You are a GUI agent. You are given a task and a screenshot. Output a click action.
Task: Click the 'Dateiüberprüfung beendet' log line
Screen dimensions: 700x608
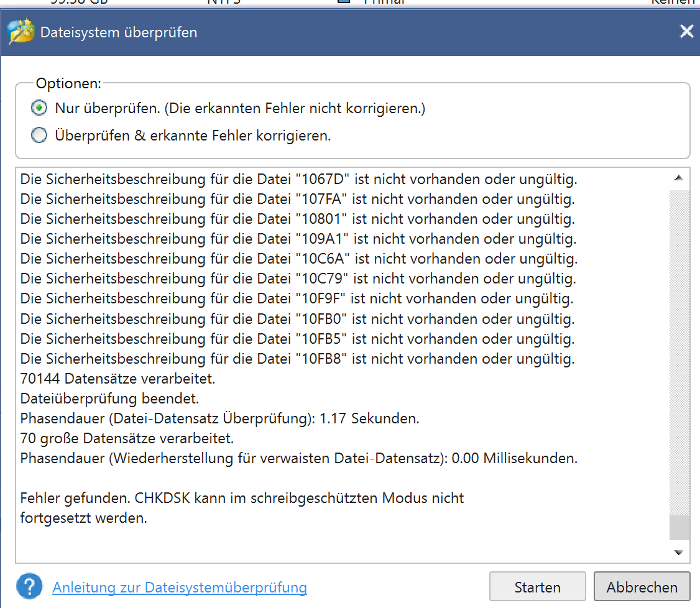click(x=109, y=398)
